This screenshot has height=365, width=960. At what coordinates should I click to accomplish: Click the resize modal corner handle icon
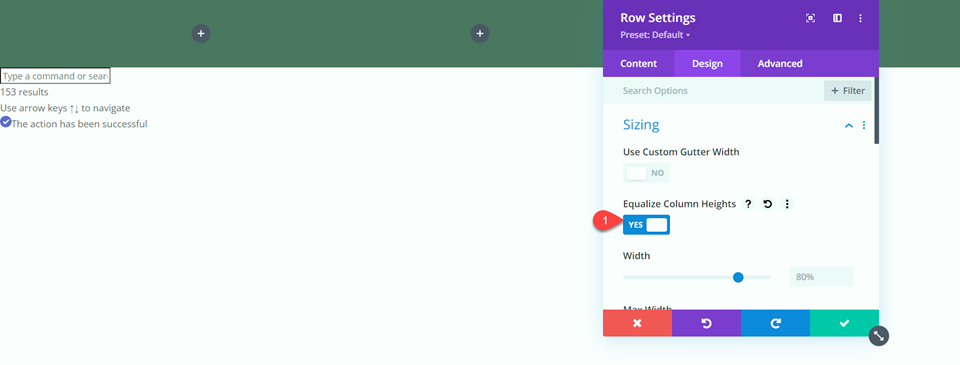click(x=879, y=336)
